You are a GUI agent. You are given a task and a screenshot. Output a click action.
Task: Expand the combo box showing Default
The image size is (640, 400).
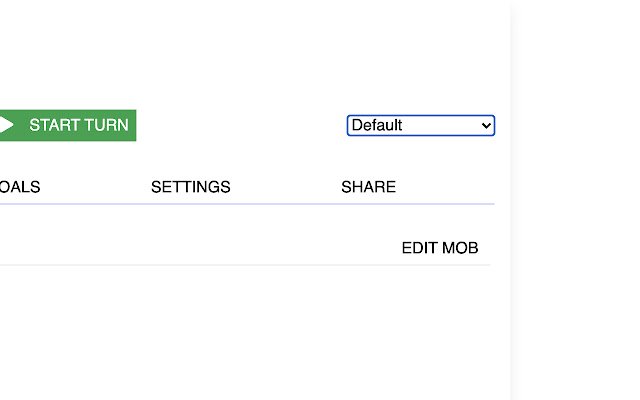pyautogui.click(x=420, y=125)
